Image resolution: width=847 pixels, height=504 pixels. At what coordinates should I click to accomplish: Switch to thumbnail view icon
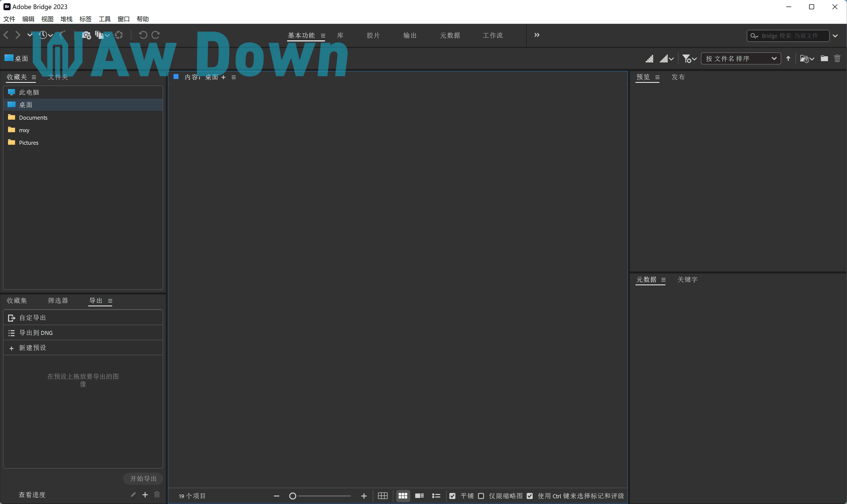[403, 496]
